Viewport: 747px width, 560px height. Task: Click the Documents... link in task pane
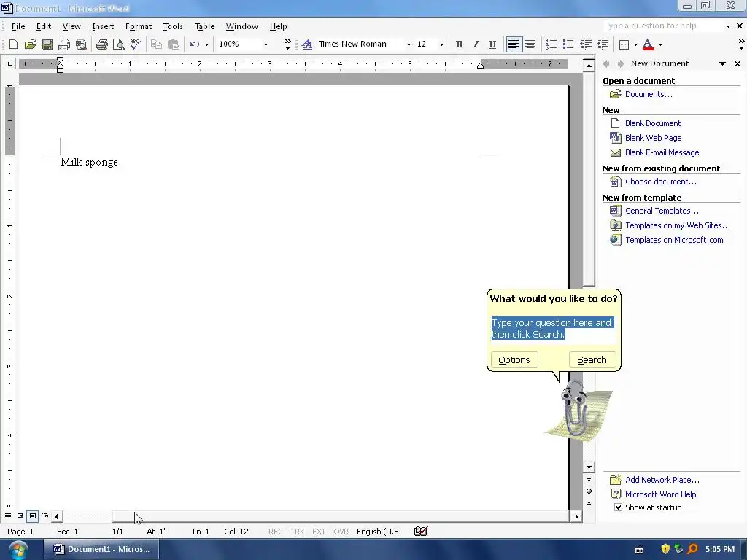coord(649,94)
